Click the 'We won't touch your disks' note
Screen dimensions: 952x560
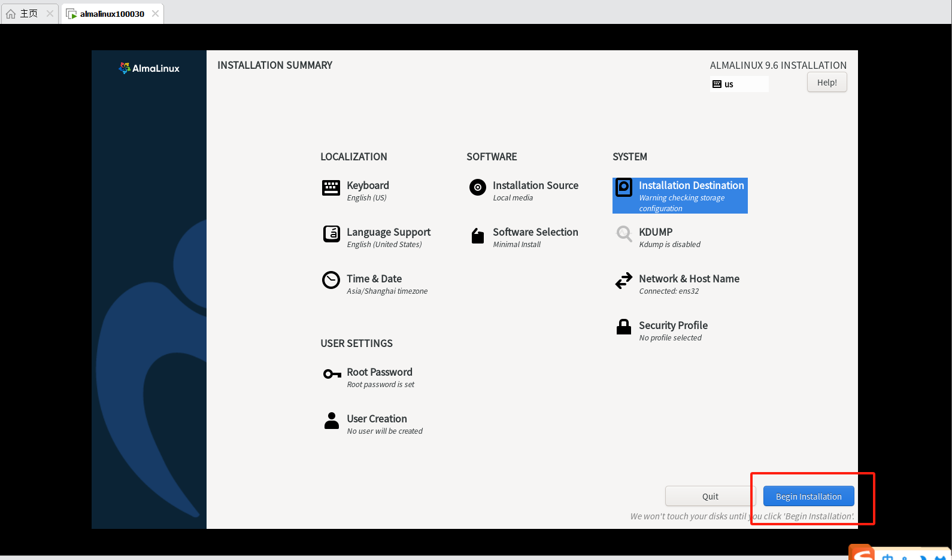[742, 516]
